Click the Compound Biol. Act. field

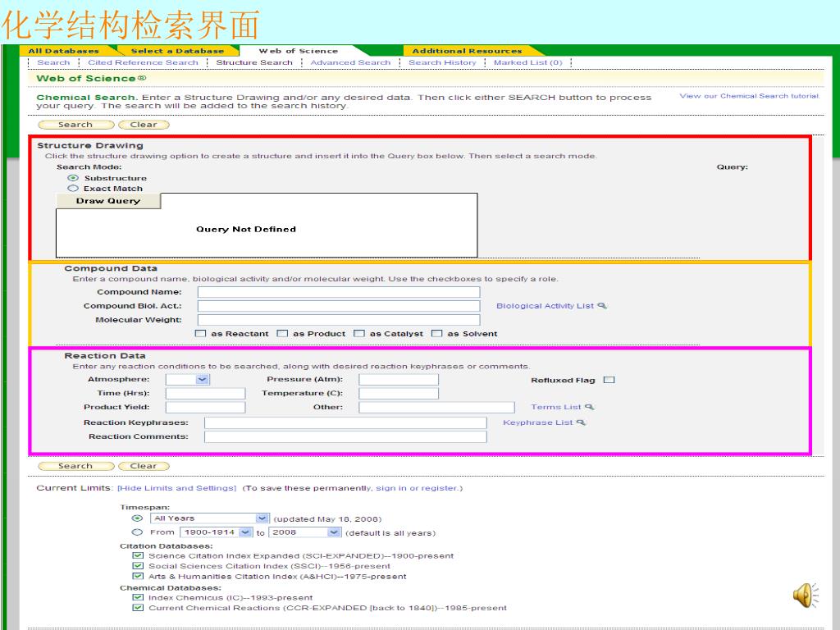tap(339, 306)
